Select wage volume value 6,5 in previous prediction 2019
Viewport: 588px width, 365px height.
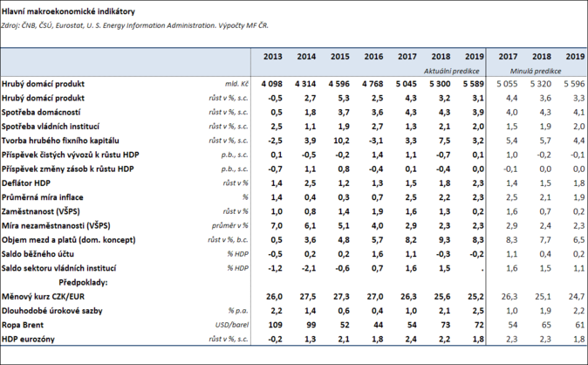pyautogui.click(x=579, y=240)
